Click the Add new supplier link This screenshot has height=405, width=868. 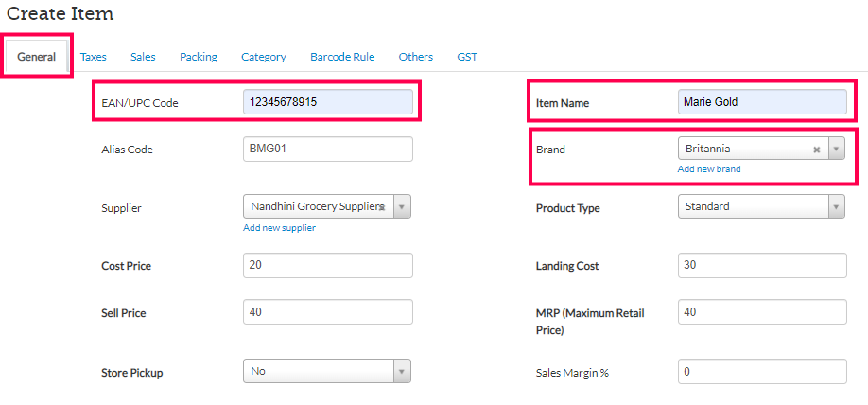(279, 227)
